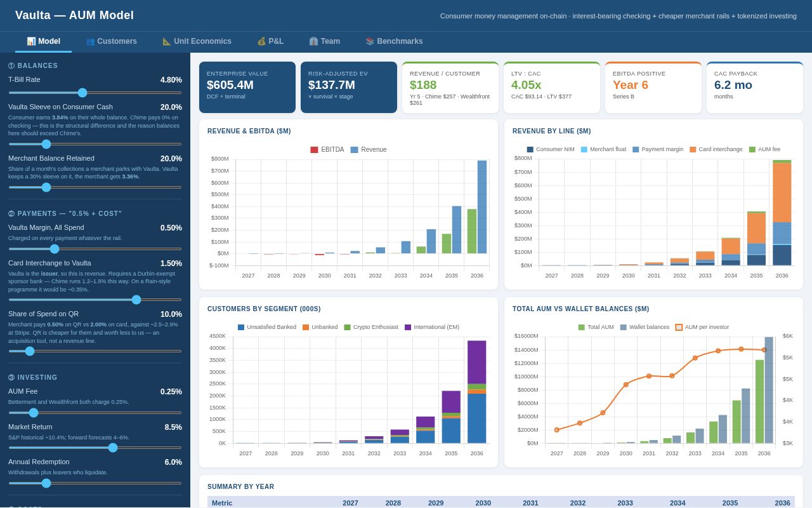812x508 pixels.
Task: Click the Vaulta Margin value 0.50%
Action: (x=171, y=228)
